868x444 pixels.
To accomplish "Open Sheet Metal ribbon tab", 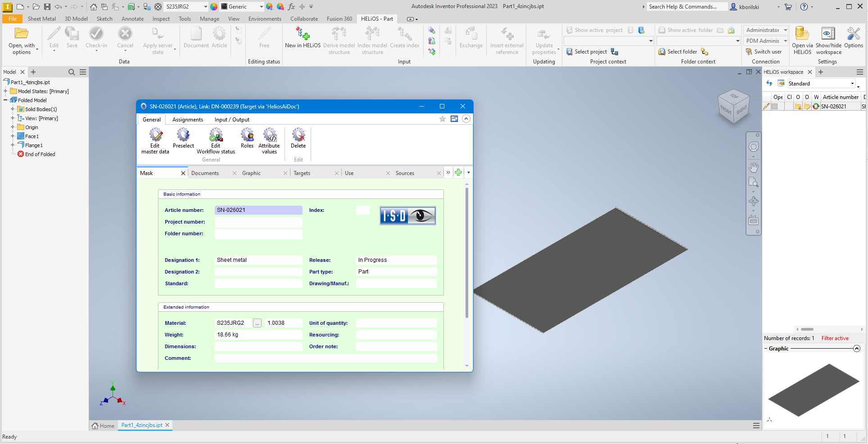I will 42,19.
